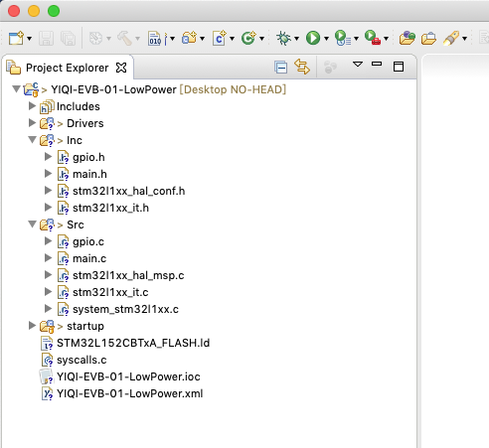Expand the Includes node
This screenshot has width=489, height=448.
point(32,106)
